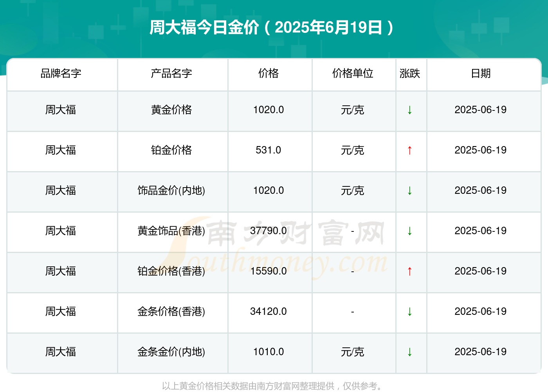
Task: Click date 2025-06-19 in 金条金价(内地) row
Action: (x=481, y=352)
